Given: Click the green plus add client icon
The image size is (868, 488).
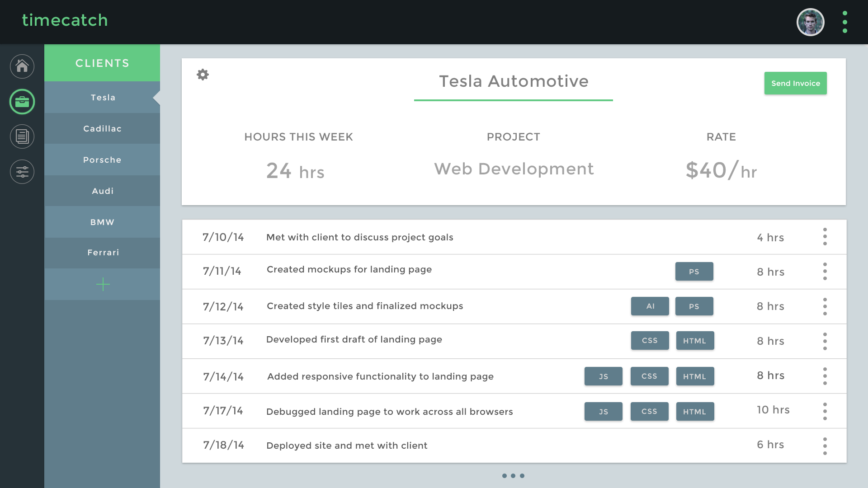Looking at the screenshot, I should tap(103, 284).
